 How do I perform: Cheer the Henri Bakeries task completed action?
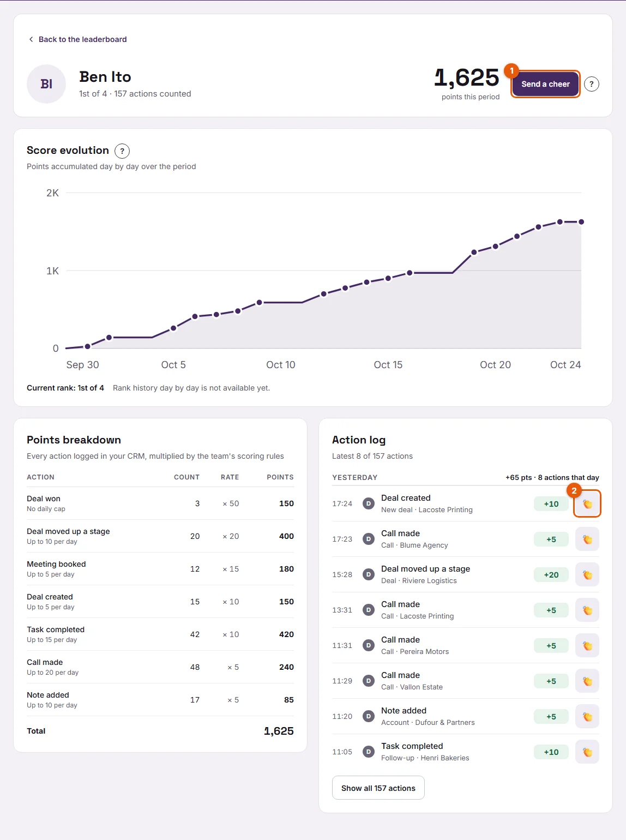click(587, 752)
